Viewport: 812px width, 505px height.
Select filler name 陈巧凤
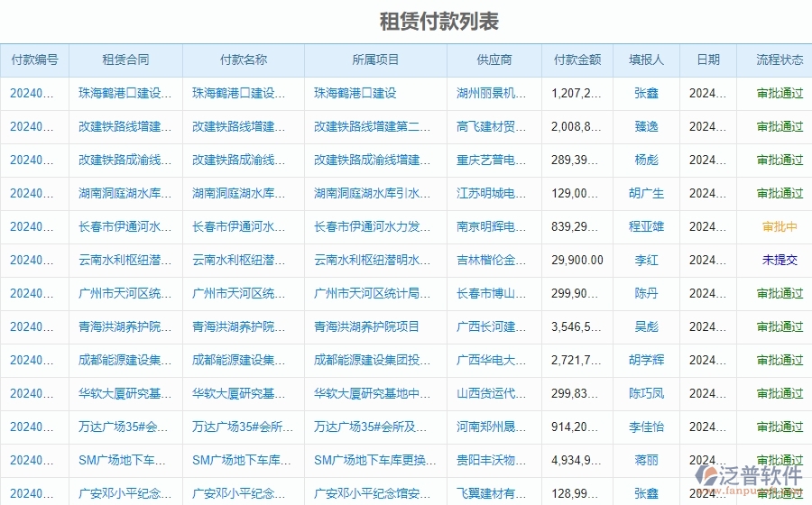(x=646, y=394)
